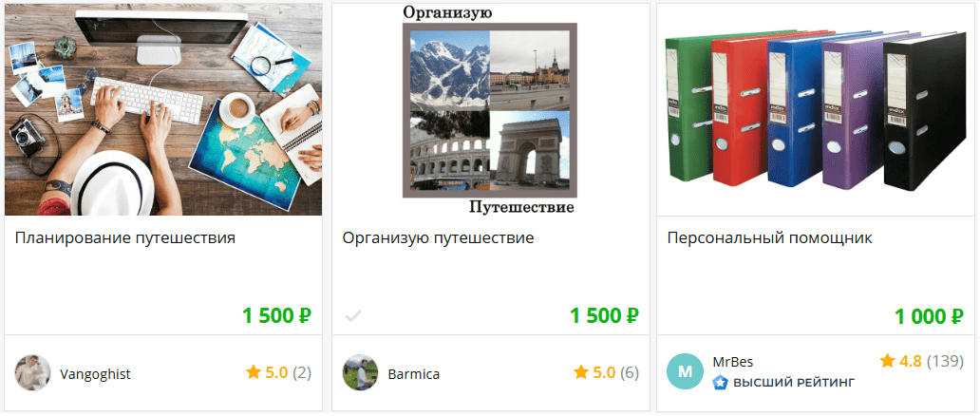This screenshot has height=416, width=980.
Task: Click the MrBes round letter avatar
Action: pos(685,371)
